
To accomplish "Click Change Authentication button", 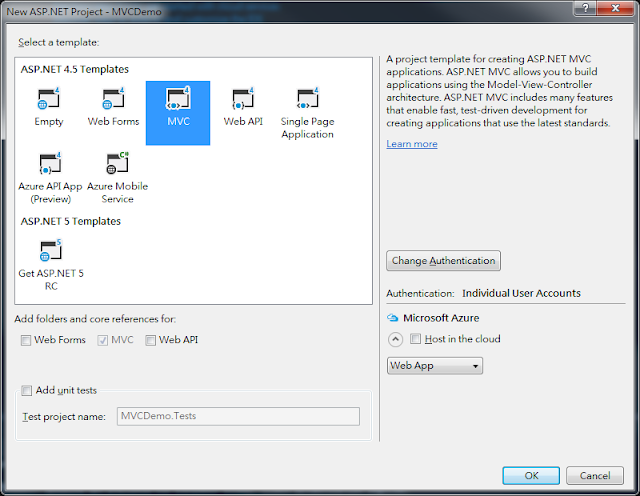I will pyautogui.click(x=443, y=260).
